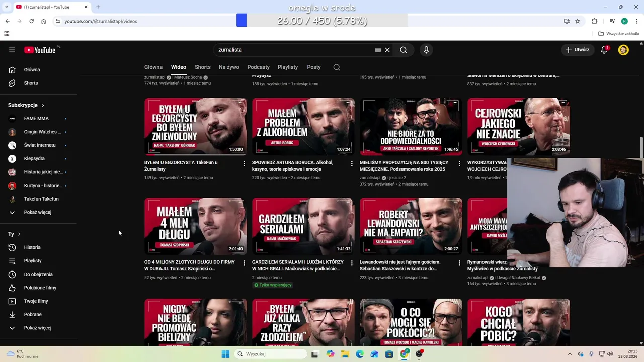644x362 pixels.
Task: Click the Utwórz create button
Action: click(577, 50)
